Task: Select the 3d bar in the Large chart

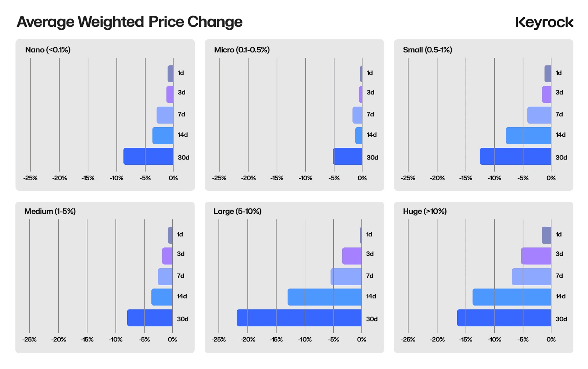Action: pyautogui.click(x=352, y=256)
